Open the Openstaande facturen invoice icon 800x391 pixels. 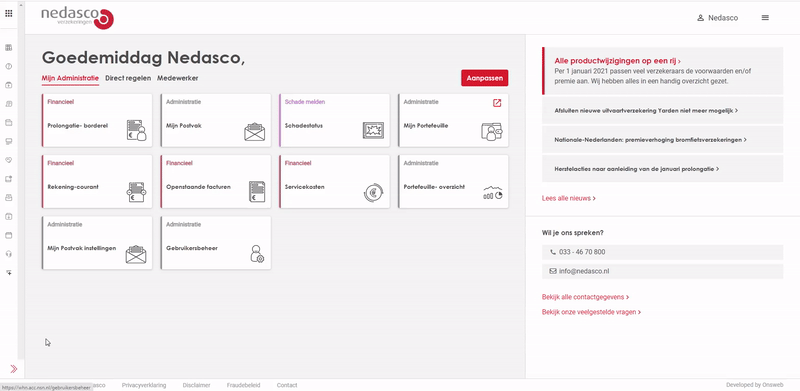click(x=257, y=191)
